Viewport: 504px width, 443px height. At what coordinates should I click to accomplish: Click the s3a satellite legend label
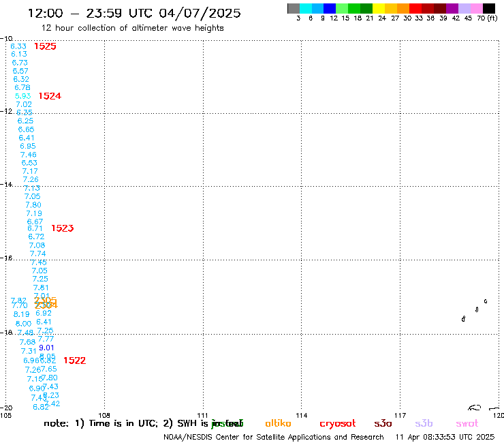click(383, 424)
